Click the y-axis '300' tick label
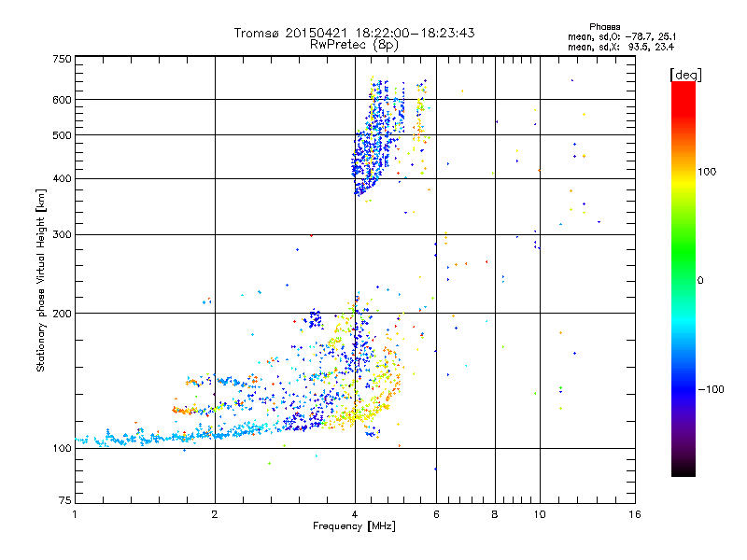 63,235
